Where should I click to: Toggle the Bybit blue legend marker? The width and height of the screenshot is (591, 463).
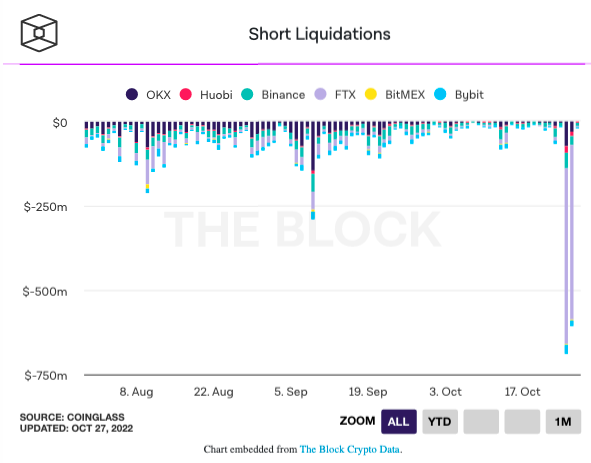pyautogui.click(x=440, y=94)
